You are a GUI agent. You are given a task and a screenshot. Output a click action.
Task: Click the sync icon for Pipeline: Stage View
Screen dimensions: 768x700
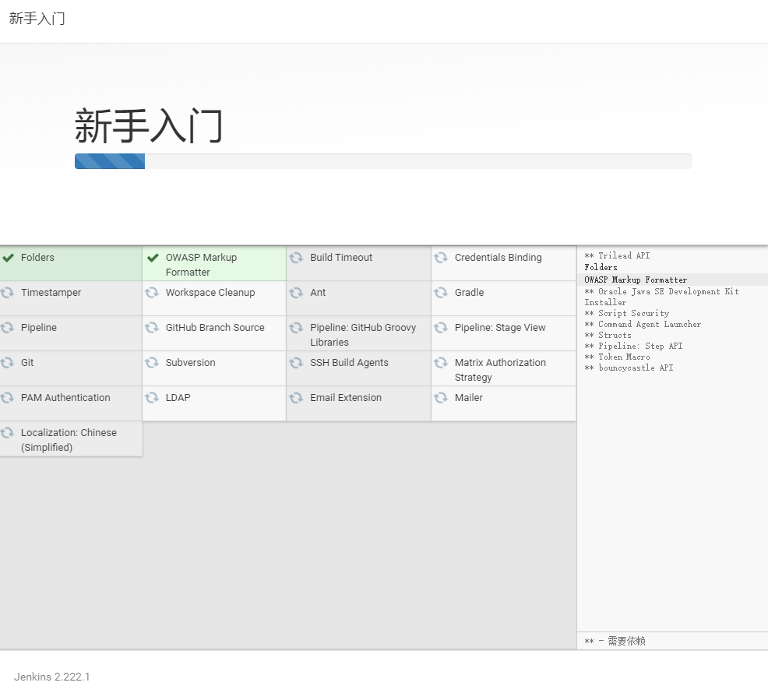coord(441,328)
